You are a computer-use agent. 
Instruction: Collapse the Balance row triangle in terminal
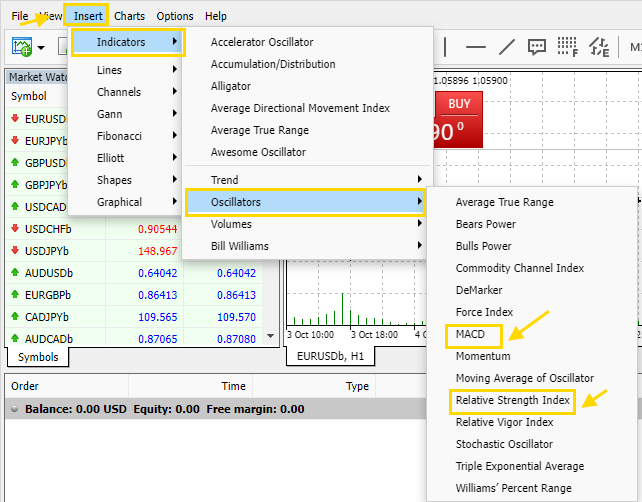point(14,409)
